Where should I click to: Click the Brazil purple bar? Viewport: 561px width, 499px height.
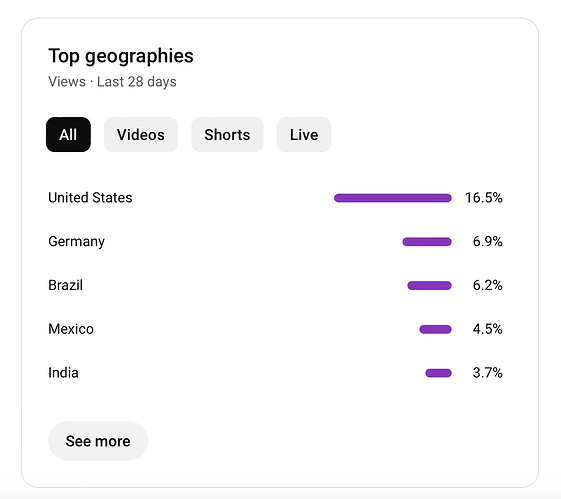coord(429,285)
